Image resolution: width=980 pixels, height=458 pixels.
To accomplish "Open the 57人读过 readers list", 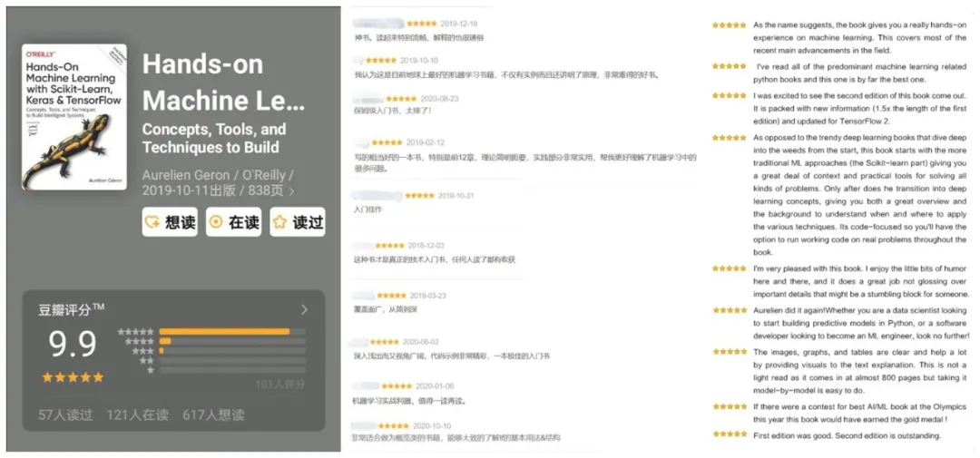I will (x=65, y=414).
